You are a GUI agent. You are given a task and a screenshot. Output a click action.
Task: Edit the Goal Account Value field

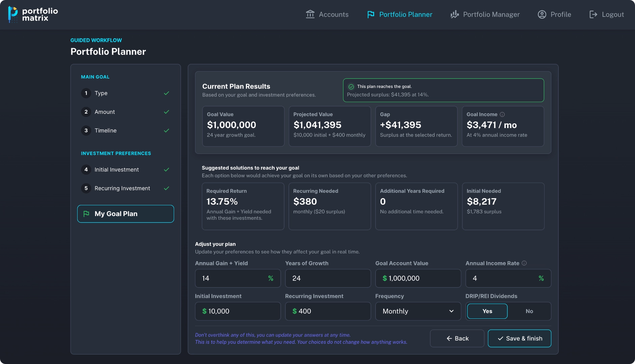click(x=418, y=278)
